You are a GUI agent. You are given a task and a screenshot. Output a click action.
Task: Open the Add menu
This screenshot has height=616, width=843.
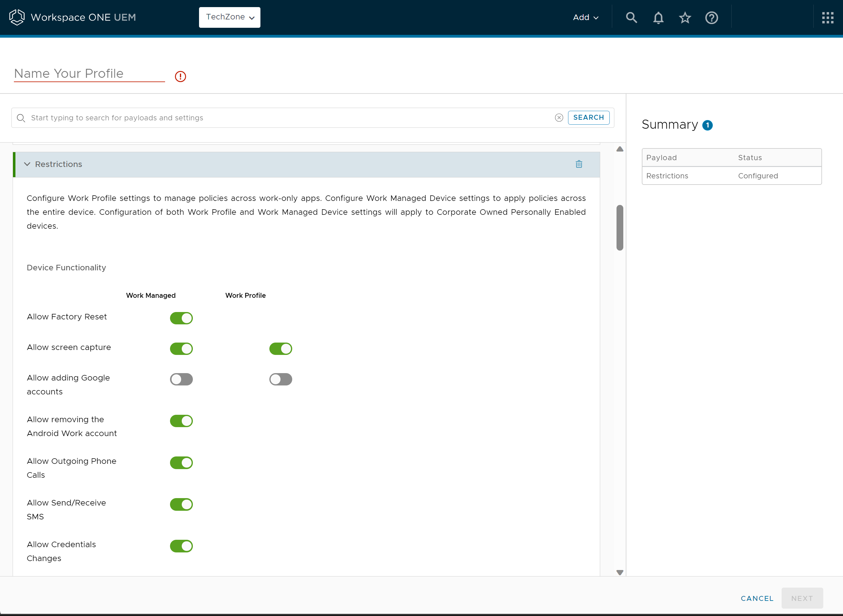[x=585, y=17]
